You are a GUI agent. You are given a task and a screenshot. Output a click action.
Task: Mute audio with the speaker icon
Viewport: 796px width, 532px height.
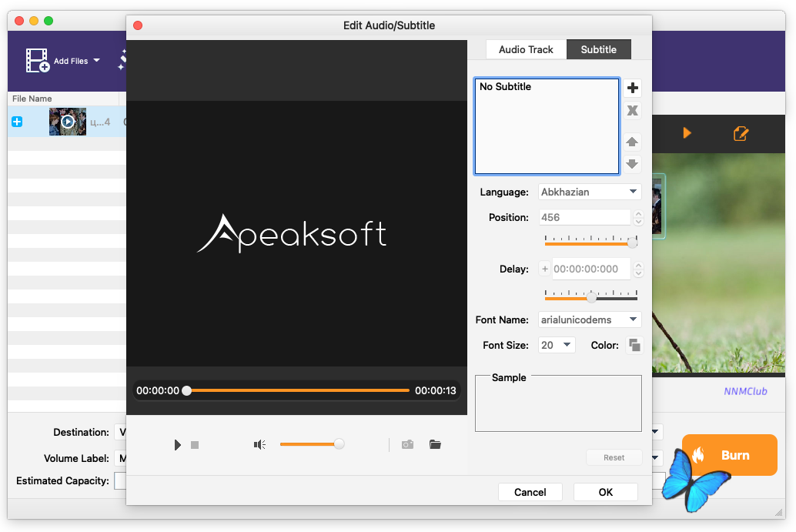click(x=260, y=444)
